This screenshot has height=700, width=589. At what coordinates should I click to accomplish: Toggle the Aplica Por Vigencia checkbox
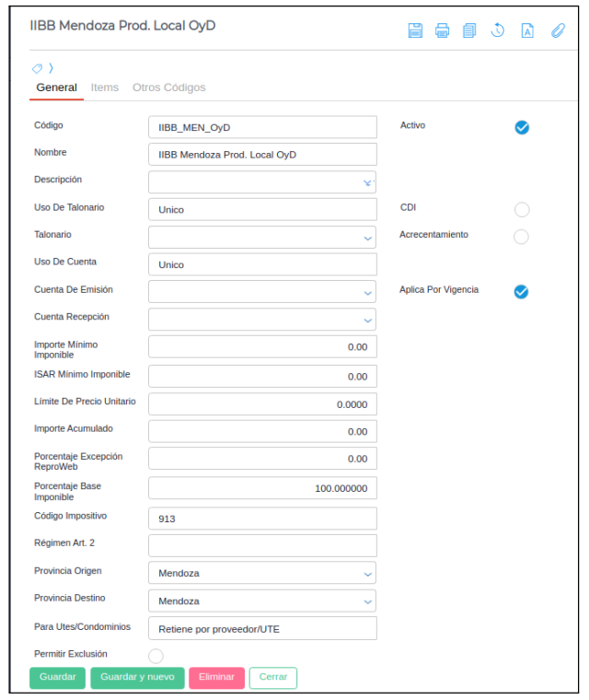click(x=521, y=291)
